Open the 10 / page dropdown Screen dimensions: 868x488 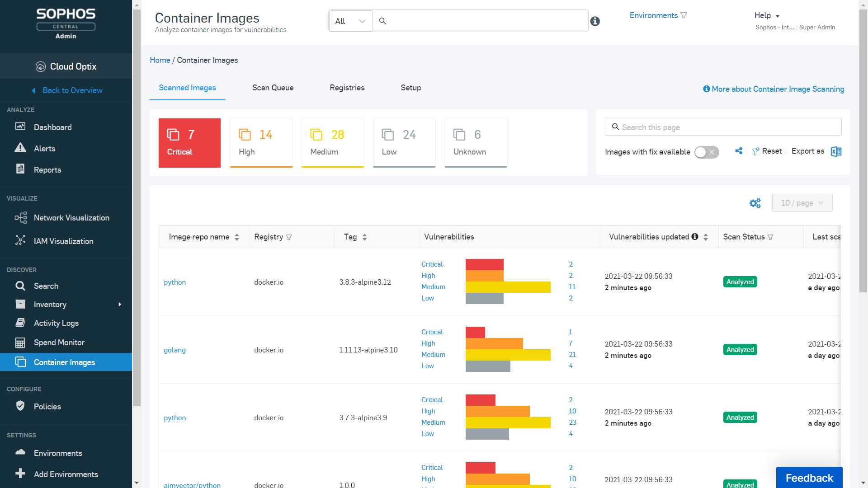click(x=802, y=203)
